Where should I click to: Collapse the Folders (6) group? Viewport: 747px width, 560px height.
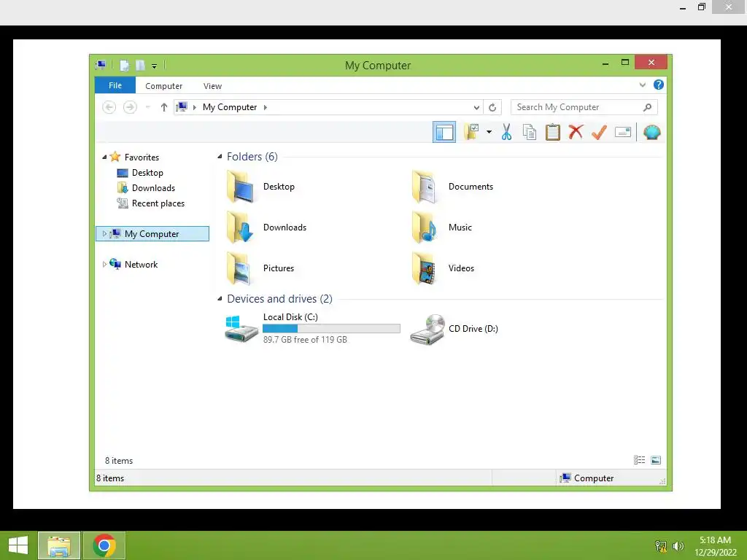tap(220, 157)
